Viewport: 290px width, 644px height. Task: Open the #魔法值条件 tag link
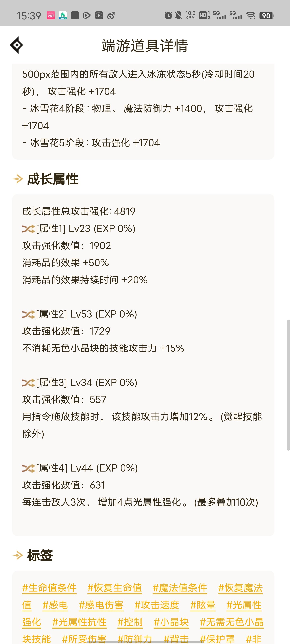pyautogui.click(x=180, y=588)
